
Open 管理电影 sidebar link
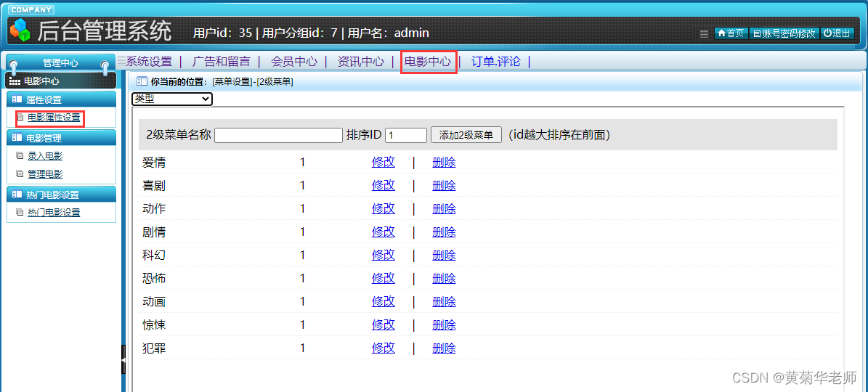tap(45, 174)
